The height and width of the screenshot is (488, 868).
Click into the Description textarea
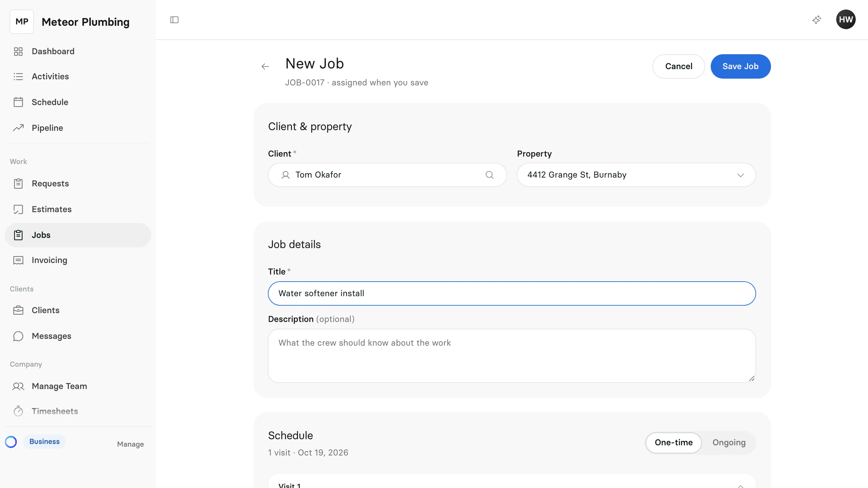pyautogui.click(x=512, y=356)
